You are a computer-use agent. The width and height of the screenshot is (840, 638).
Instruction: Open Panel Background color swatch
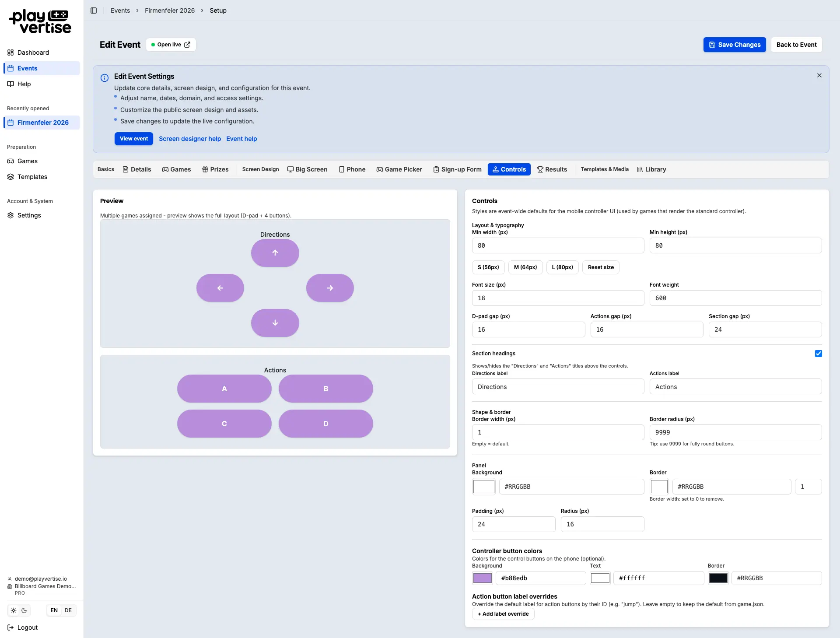pos(483,487)
